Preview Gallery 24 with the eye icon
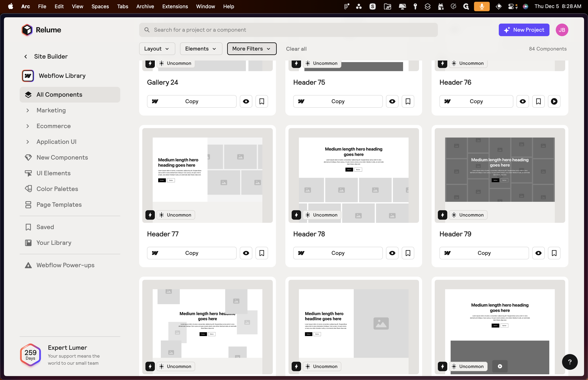 click(x=246, y=101)
